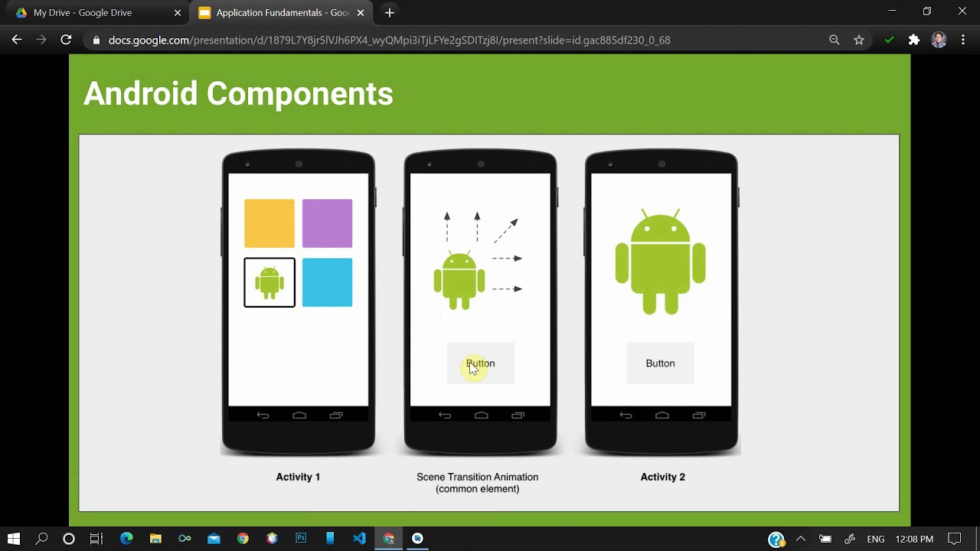Click the "Scene Transition Animation" caption
Screen dimensions: 980x551
(477, 477)
